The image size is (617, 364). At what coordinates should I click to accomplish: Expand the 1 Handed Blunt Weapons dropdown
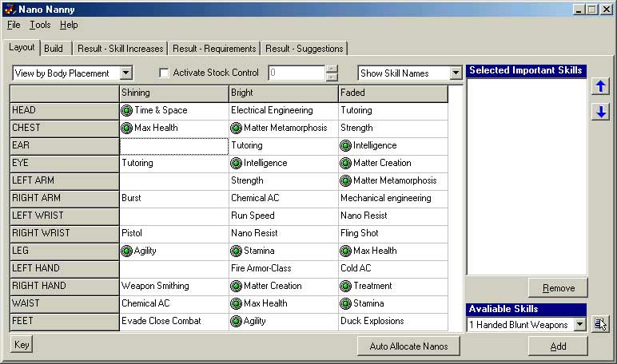coord(579,324)
